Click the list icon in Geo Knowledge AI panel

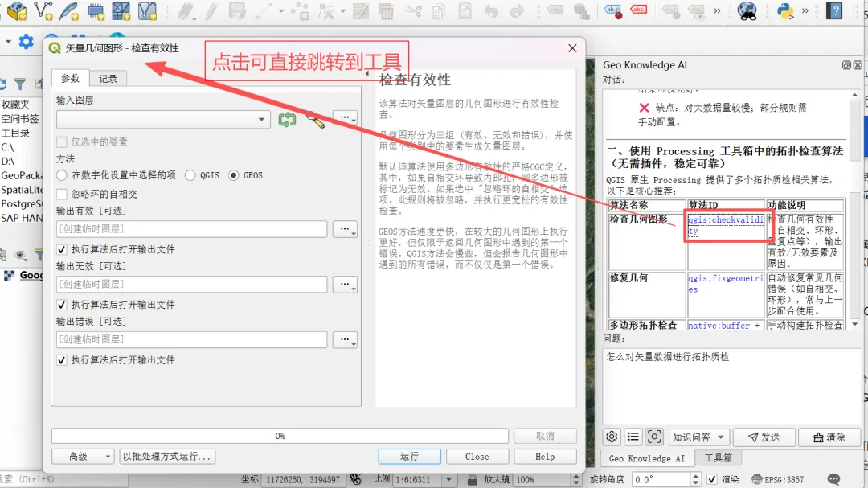(633, 437)
